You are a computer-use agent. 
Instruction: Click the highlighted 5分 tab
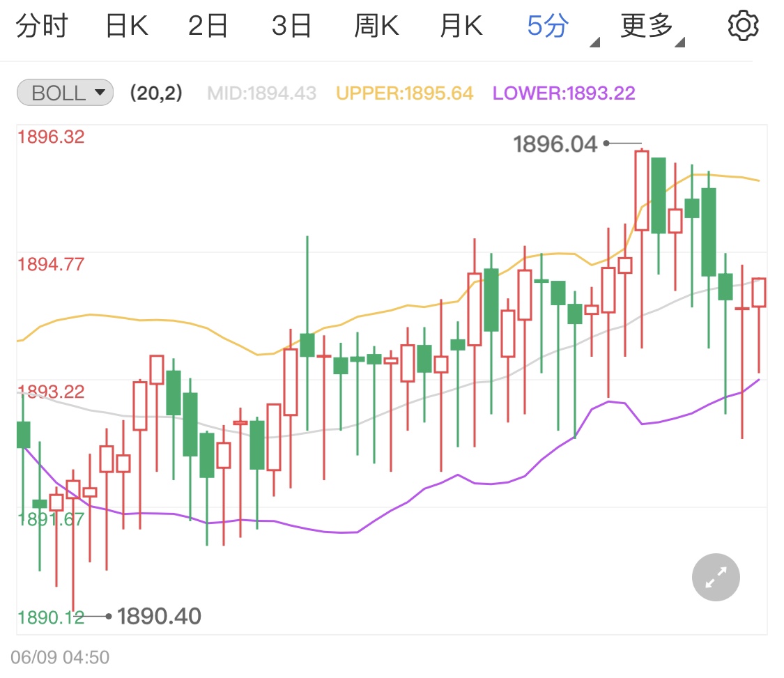548,26
